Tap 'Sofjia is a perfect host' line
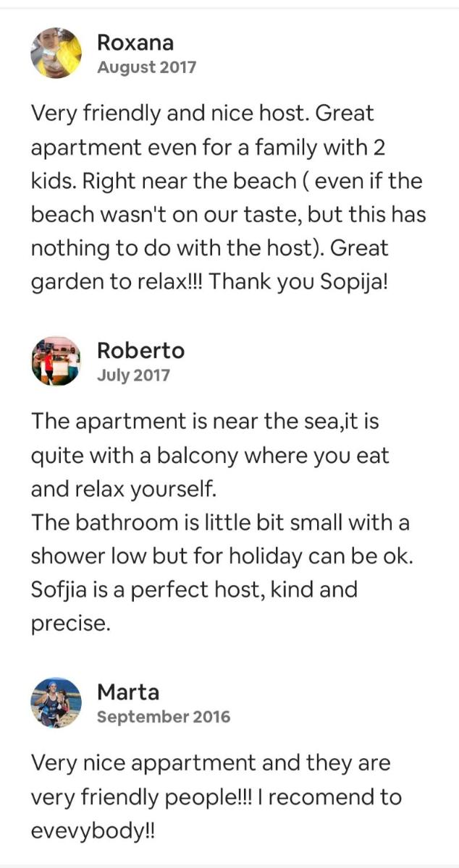Viewport: 459px width, 868px height. tap(194, 590)
